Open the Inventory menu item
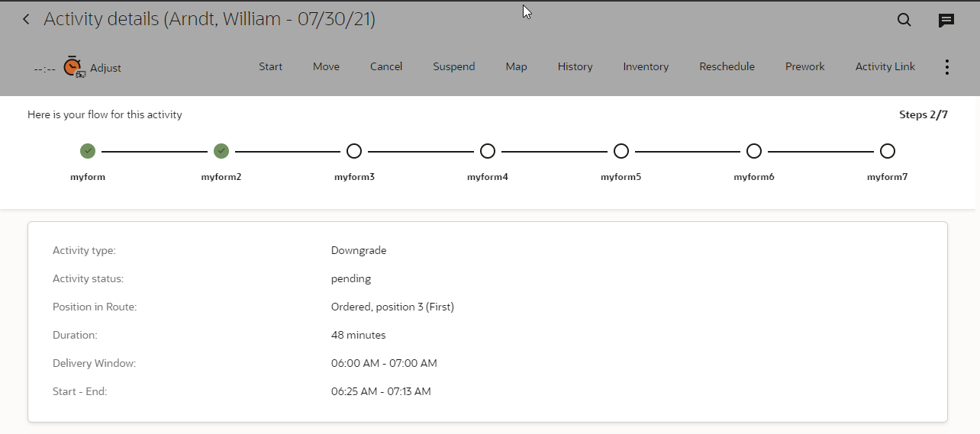This screenshot has width=980, height=434. point(646,67)
